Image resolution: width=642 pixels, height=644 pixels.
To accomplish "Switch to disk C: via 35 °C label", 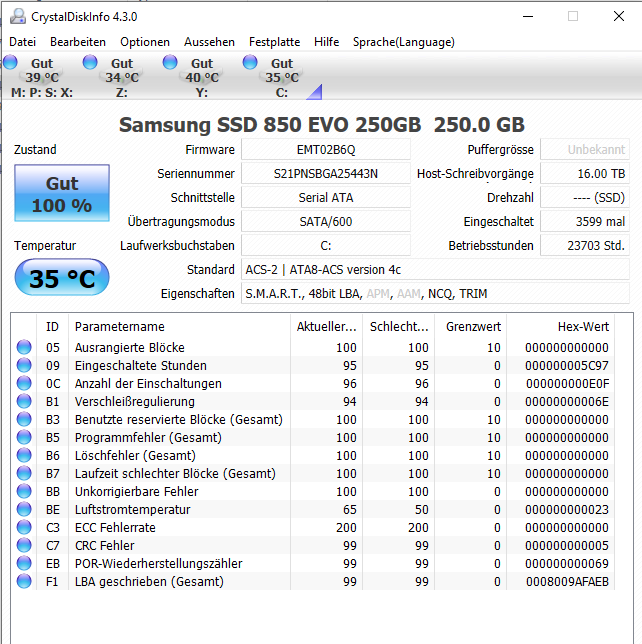I will pyautogui.click(x=282, y=77).
